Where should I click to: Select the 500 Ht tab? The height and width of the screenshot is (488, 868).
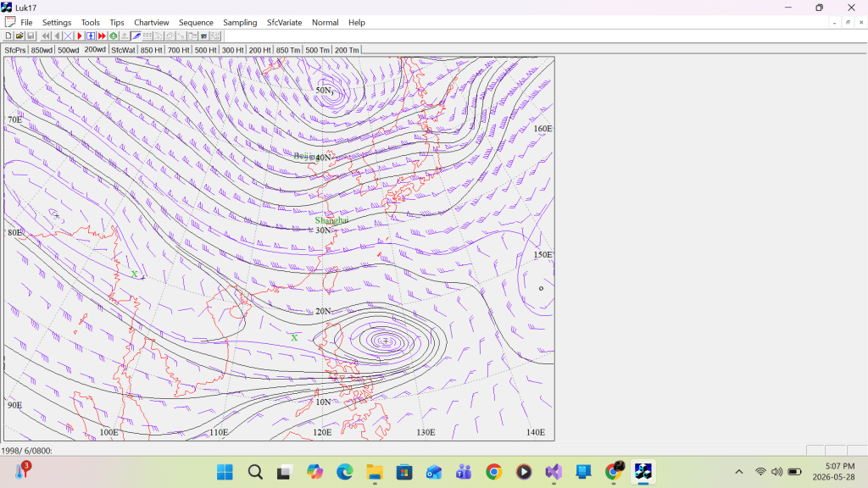[x=205, y=50]
